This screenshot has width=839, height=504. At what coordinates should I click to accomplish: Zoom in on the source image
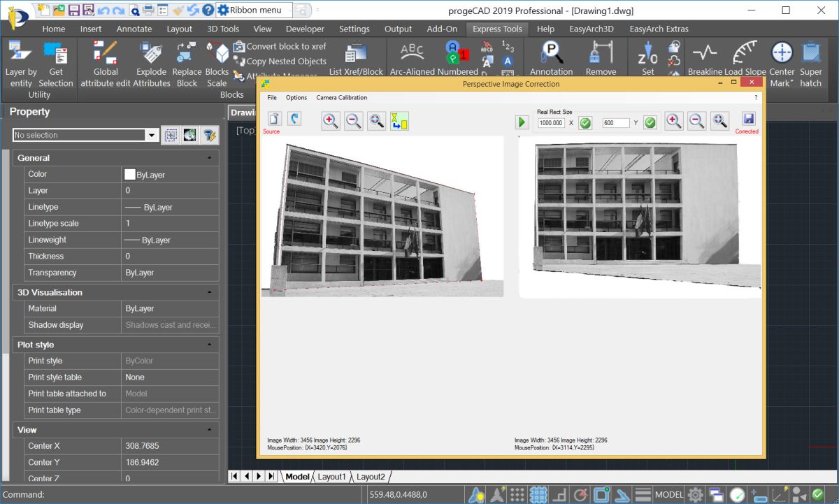[331, 121]
